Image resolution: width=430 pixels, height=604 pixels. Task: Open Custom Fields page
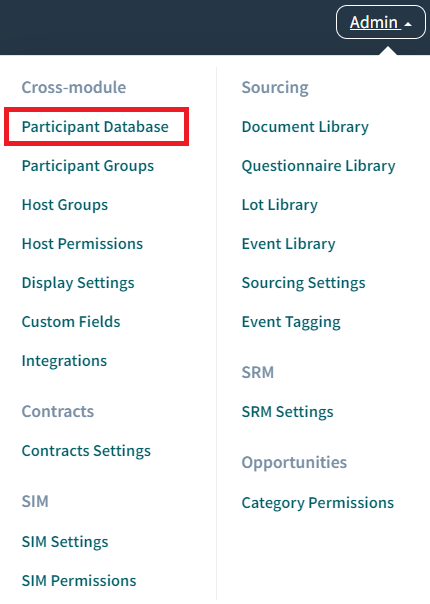71,322
